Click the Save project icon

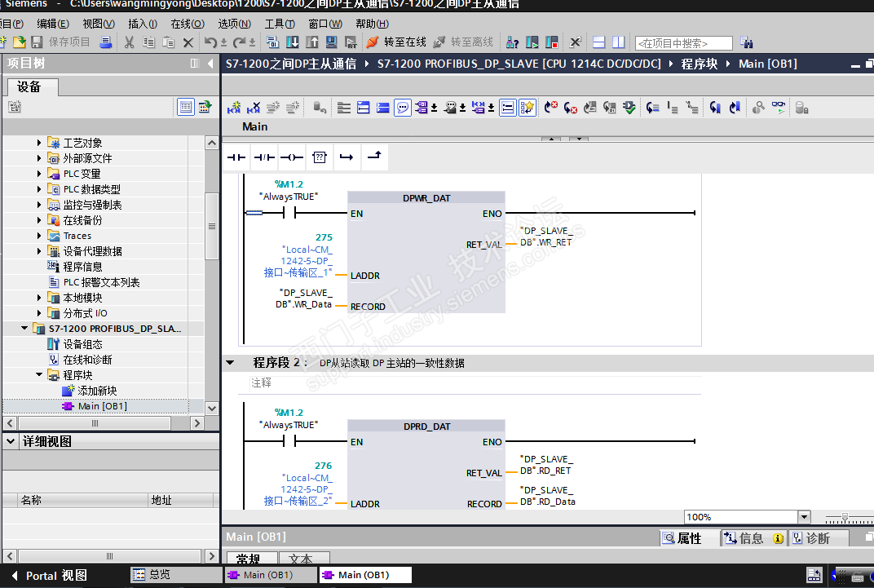pyautogui.click(x=38, y=42)
